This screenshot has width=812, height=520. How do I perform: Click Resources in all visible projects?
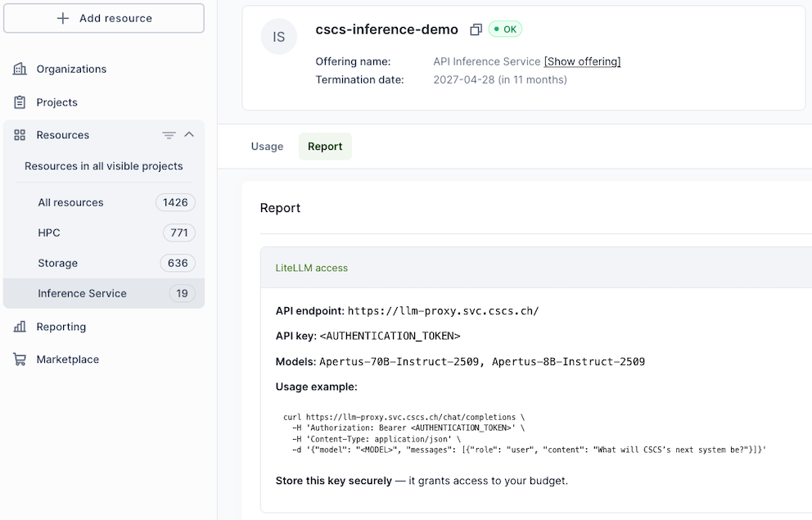click(x=104, y=166)
